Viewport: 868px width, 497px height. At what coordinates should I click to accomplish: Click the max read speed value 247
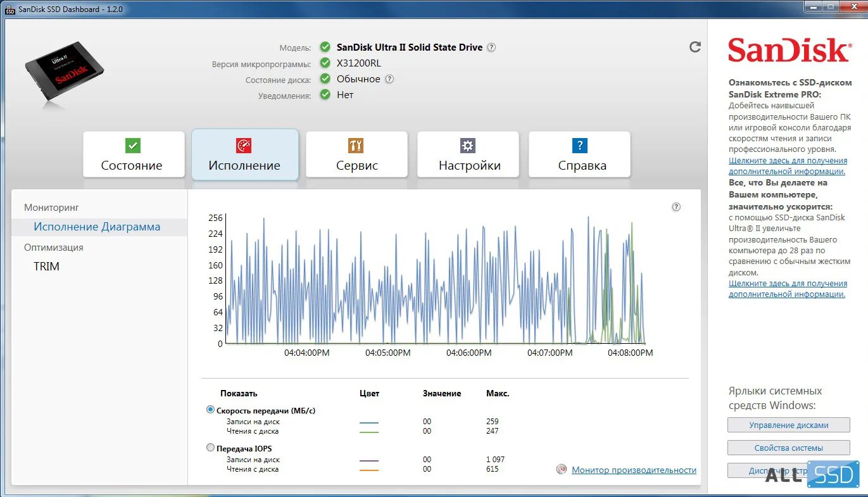(492, 431)
